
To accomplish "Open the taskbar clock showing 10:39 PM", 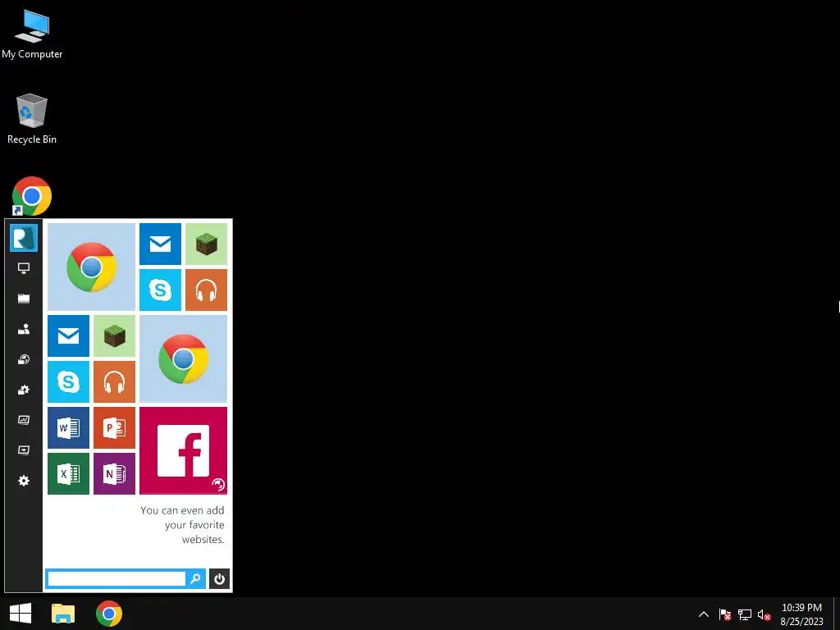I will pyautogui.click(x=801, y=614).
